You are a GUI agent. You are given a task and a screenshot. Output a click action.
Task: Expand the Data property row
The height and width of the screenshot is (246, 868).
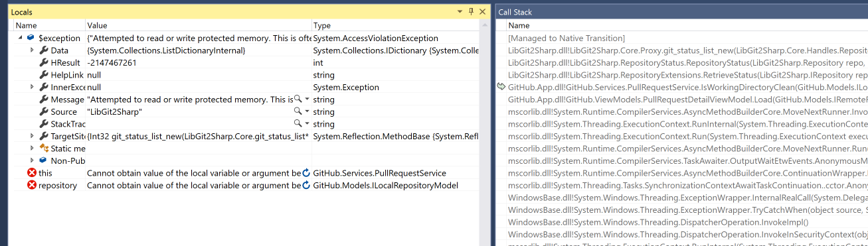(32, 50)
